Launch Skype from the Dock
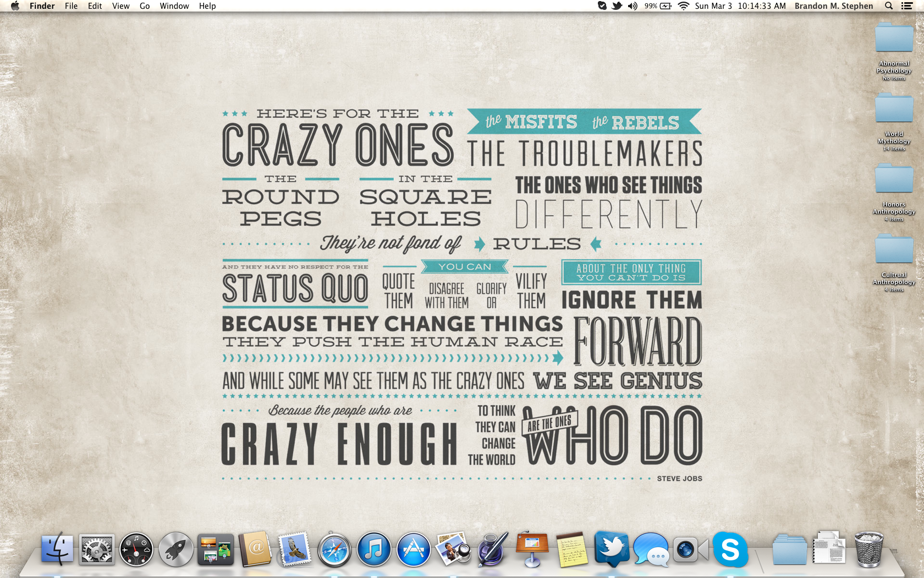Image resolution: width=924 pixels, height=578 pixels. point(730,549)
